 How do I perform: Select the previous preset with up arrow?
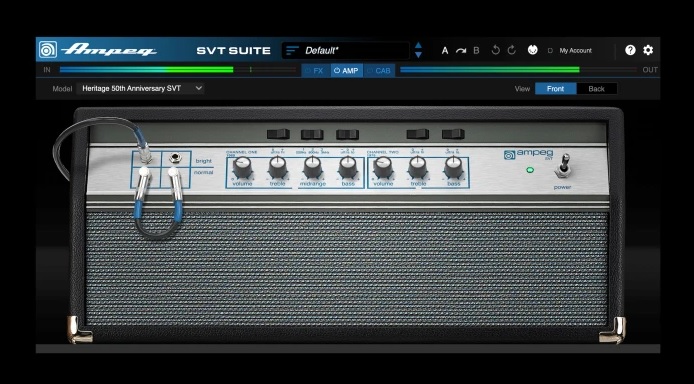[418, 46]
